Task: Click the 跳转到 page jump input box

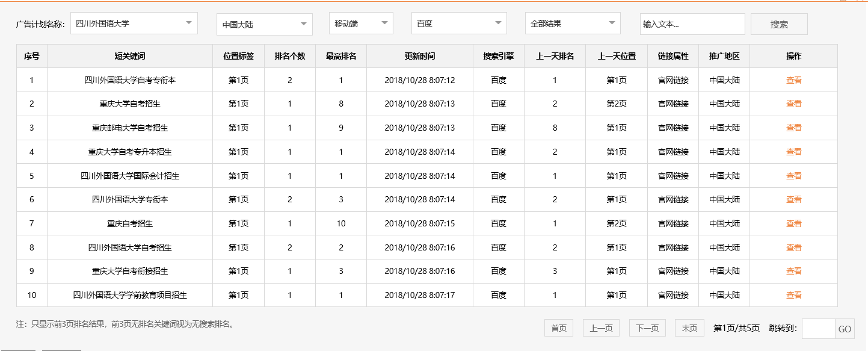Action: coord(817,328)
